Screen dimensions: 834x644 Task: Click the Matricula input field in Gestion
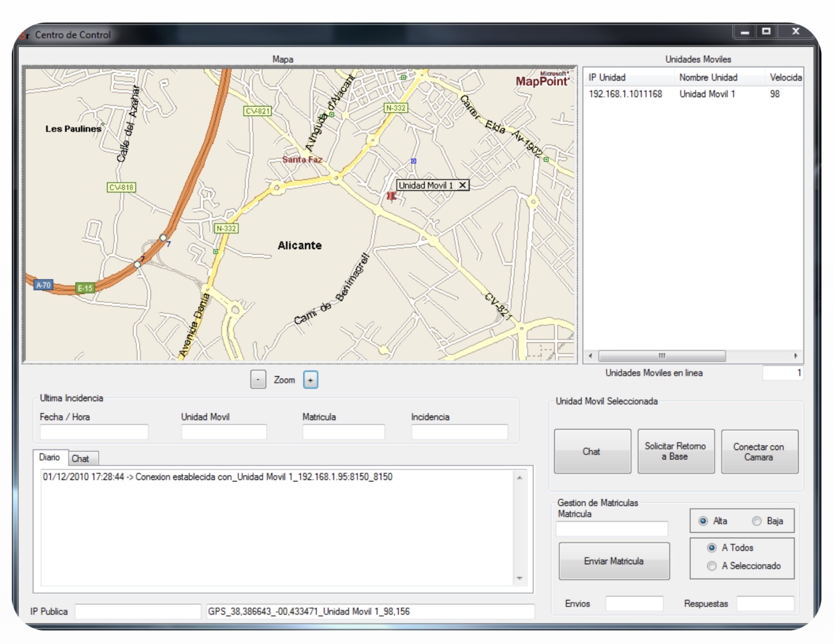click(612, 528)
